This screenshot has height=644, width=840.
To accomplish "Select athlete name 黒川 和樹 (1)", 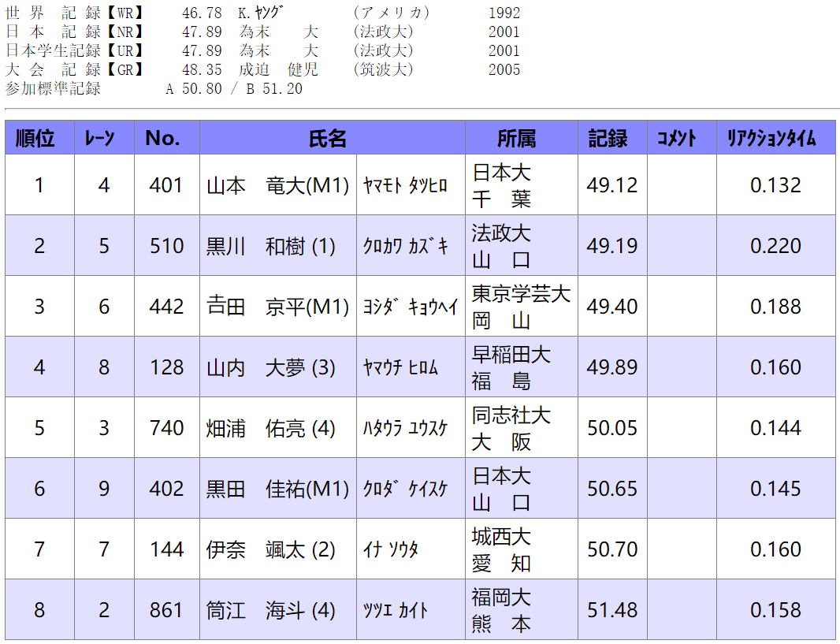I will [x=271, y=246].
